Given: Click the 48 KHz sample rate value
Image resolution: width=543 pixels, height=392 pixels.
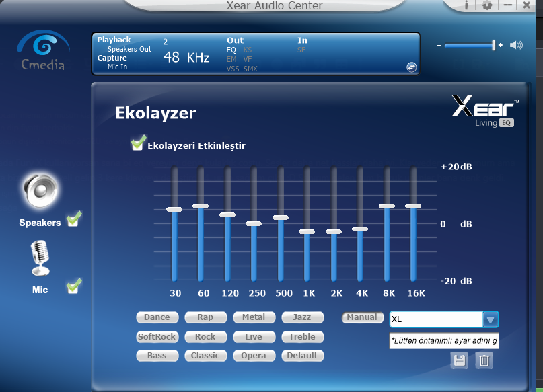Looking at the screenshot, I should (x=186, y=57).
